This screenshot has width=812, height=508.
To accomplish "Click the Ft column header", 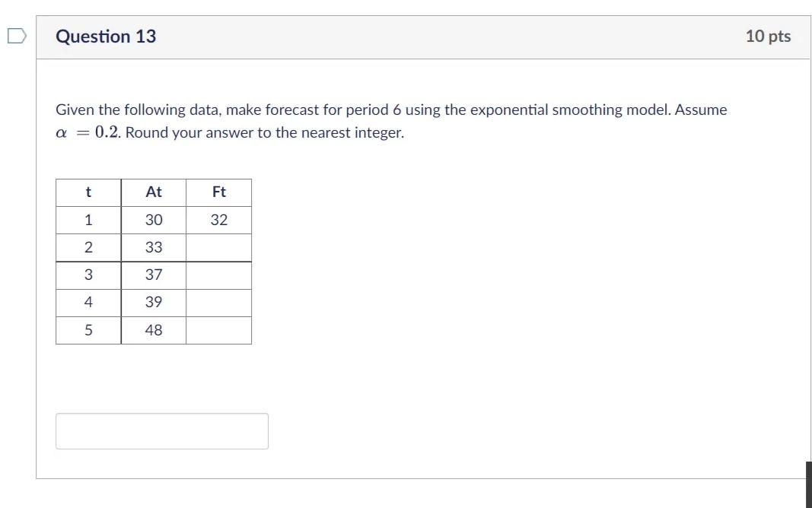I will pyautogui.click(x=219, y=192).
